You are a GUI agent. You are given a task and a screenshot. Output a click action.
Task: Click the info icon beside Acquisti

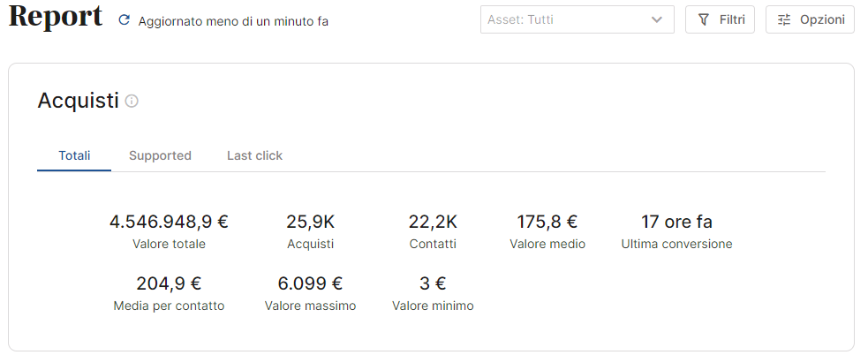[x=132, y=102]
